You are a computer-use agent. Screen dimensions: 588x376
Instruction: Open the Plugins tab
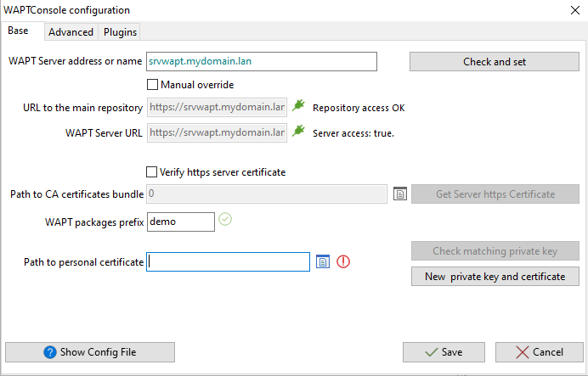click(x=120, y=32)
